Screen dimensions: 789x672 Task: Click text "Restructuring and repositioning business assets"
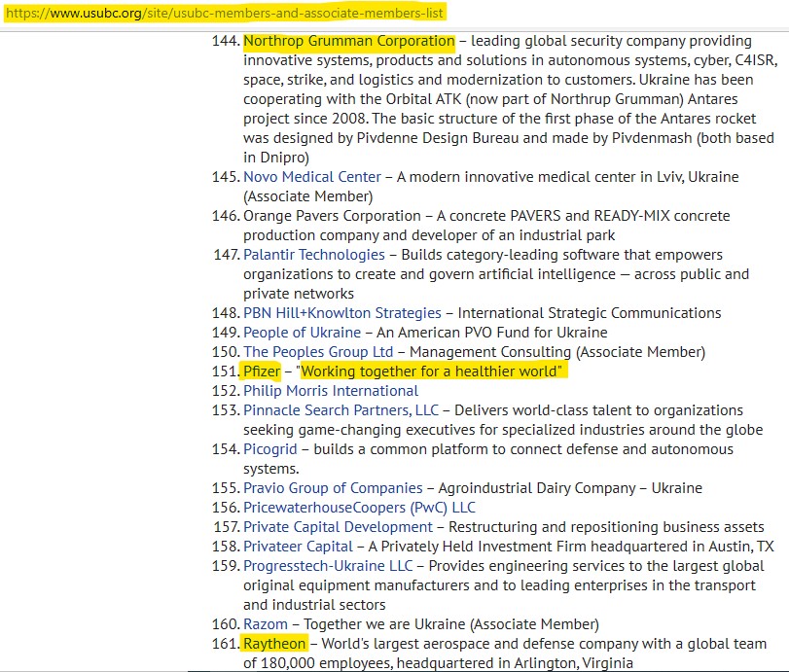tap(606, 527)
